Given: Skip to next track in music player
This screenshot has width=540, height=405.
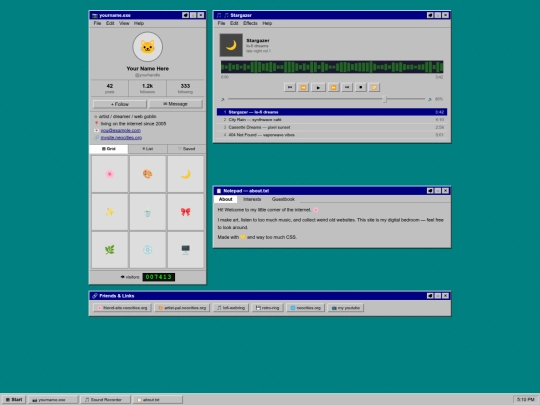Looking at the screenshot, I should coord(347,87).
